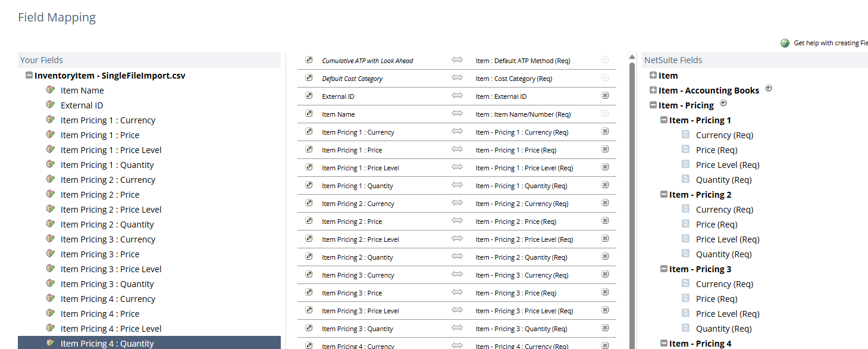The image size is (868, 349).
Task: Collapse Item - Pricing 3 group
Action: point(664,269)
